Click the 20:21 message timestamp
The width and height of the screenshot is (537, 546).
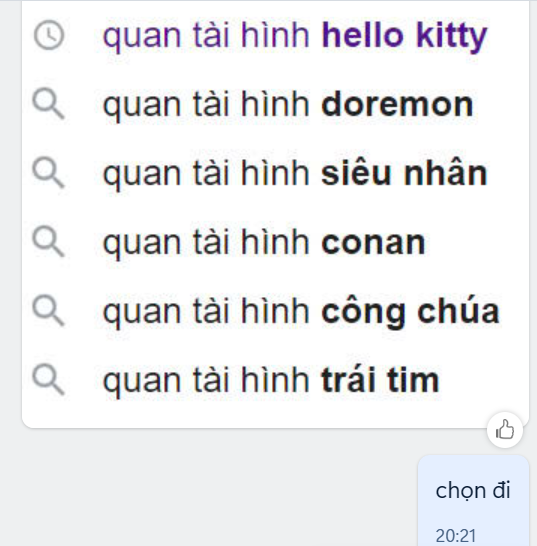tap(456, 536)
